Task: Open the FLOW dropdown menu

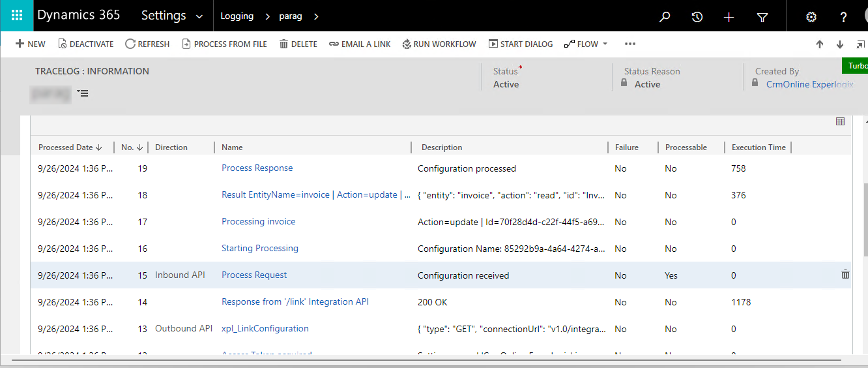Action: point(586,44)
